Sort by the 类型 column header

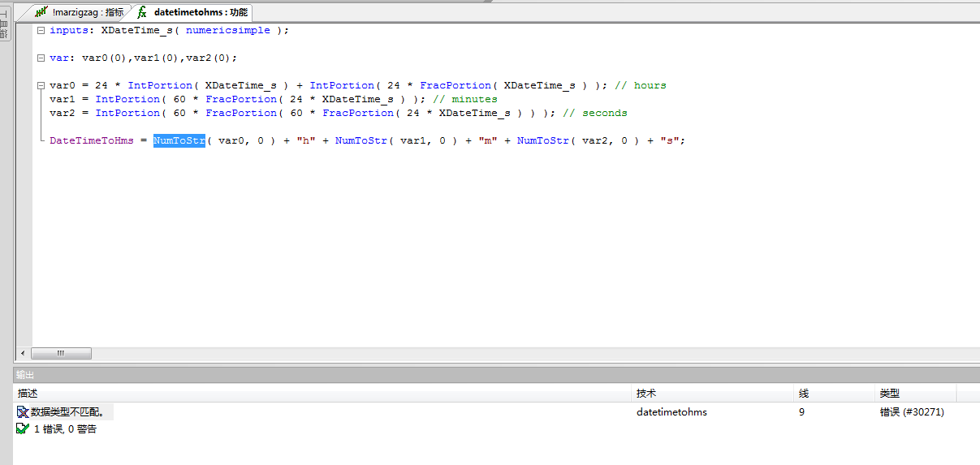(916, 393)
